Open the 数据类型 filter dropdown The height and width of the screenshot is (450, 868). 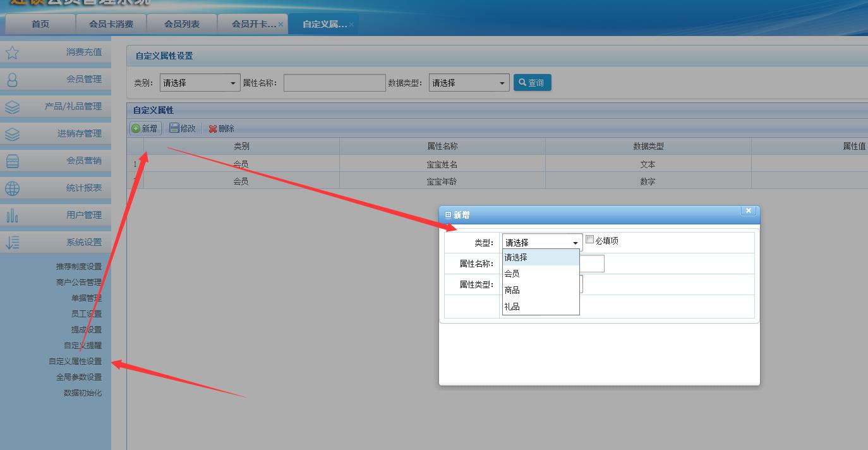click(469, 83)
